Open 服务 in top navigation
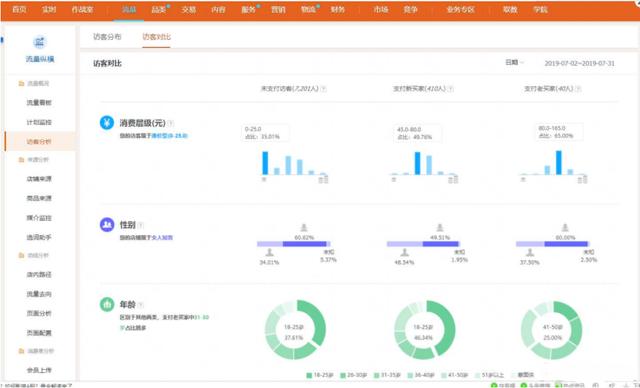Image resolution: width=640 pixels, height=388 pixels. pos(248,9)
